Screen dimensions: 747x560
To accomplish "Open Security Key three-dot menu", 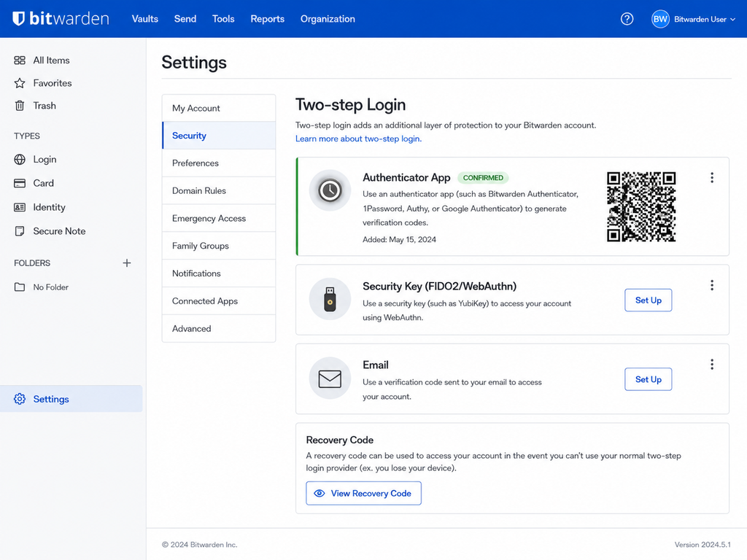I will (712, 285).
